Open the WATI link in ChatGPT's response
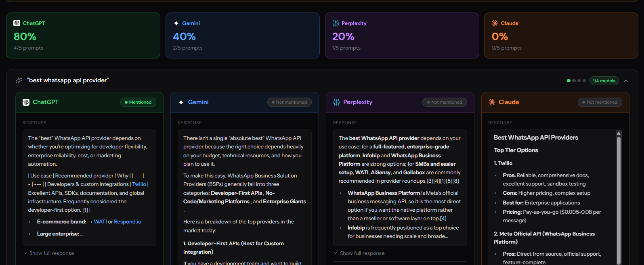This screenshot has height=265, width=644. coord(100,221)
